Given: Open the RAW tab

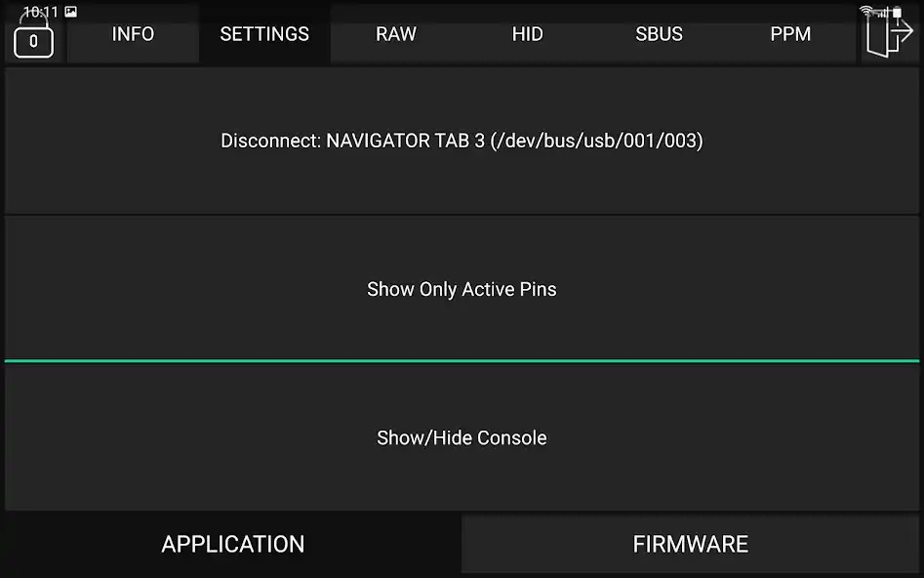Looking at the screenshot, I should coord(396,34).
